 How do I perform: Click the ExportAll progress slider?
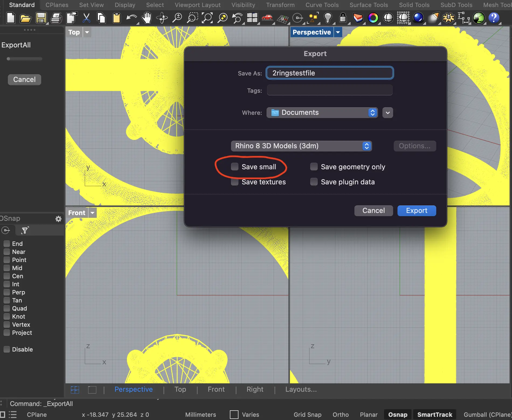tap(24, 59)
